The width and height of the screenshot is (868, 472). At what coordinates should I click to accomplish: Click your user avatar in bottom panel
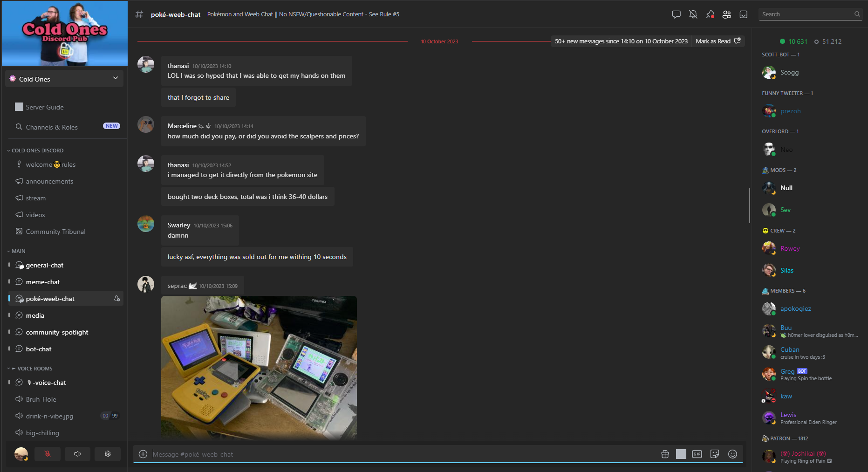click(21, 454)
